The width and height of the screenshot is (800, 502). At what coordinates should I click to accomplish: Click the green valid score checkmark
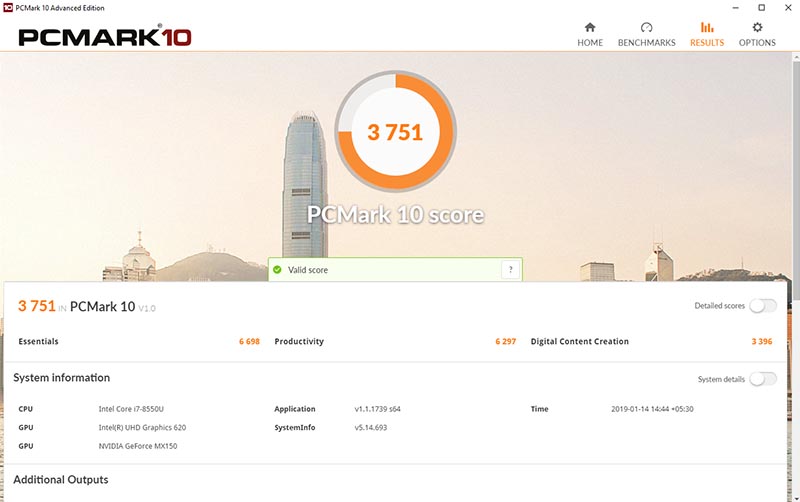coord(277,269)
